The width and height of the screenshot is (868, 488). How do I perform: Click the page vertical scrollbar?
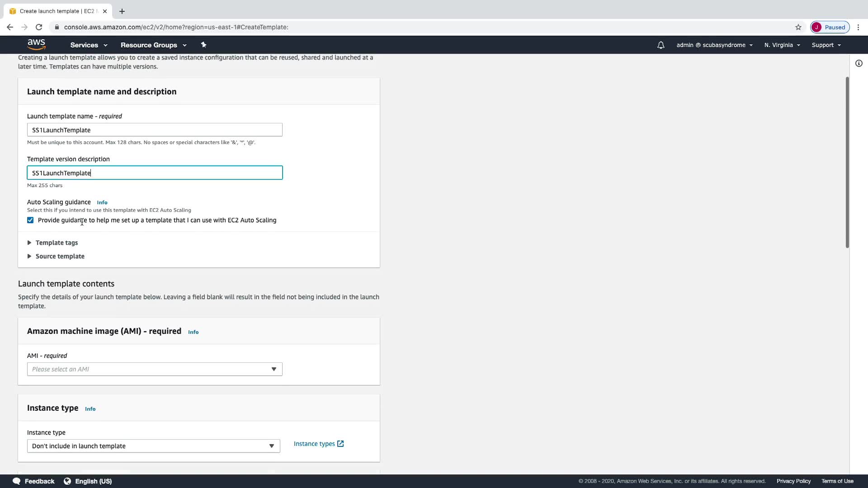coord(847,163)
